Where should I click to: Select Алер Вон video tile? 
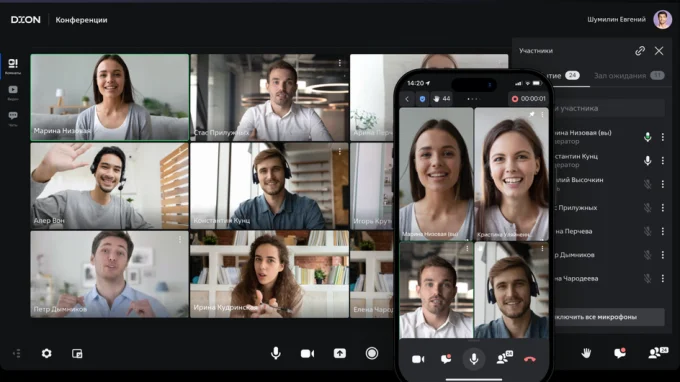[x=110, y=186]
